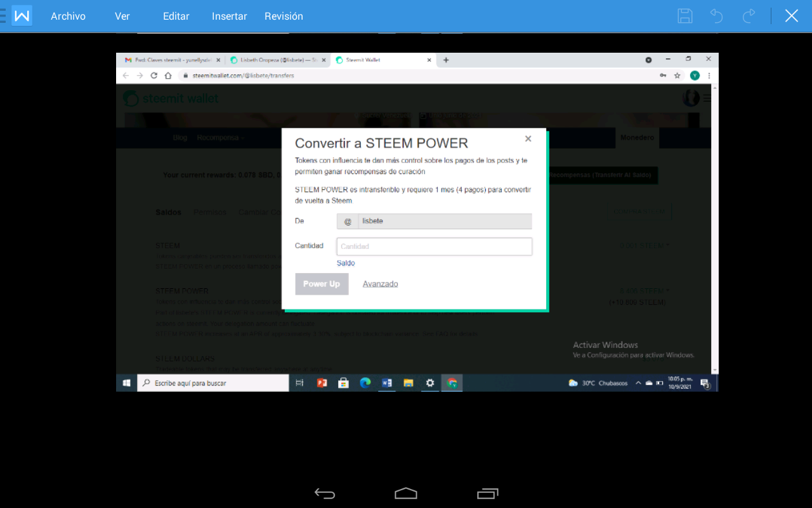The image size is (812, 508).
Task: Click the Power Up button
Action: pos(322,284)
